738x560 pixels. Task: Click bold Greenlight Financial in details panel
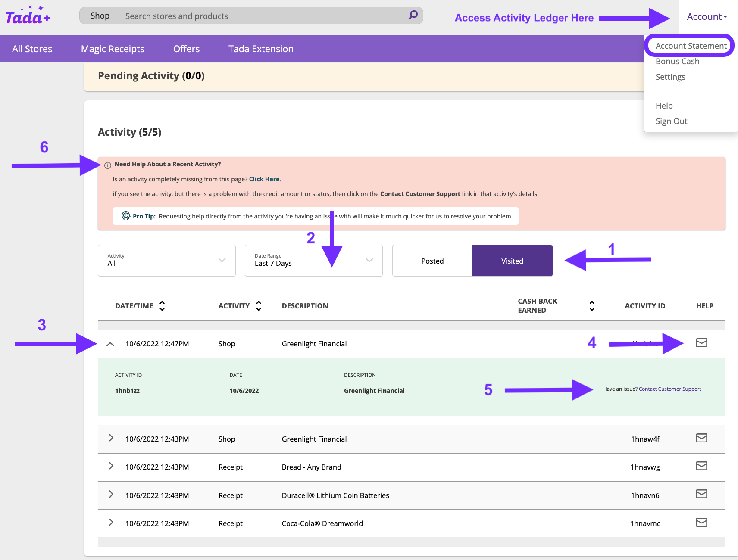point(374,391)
